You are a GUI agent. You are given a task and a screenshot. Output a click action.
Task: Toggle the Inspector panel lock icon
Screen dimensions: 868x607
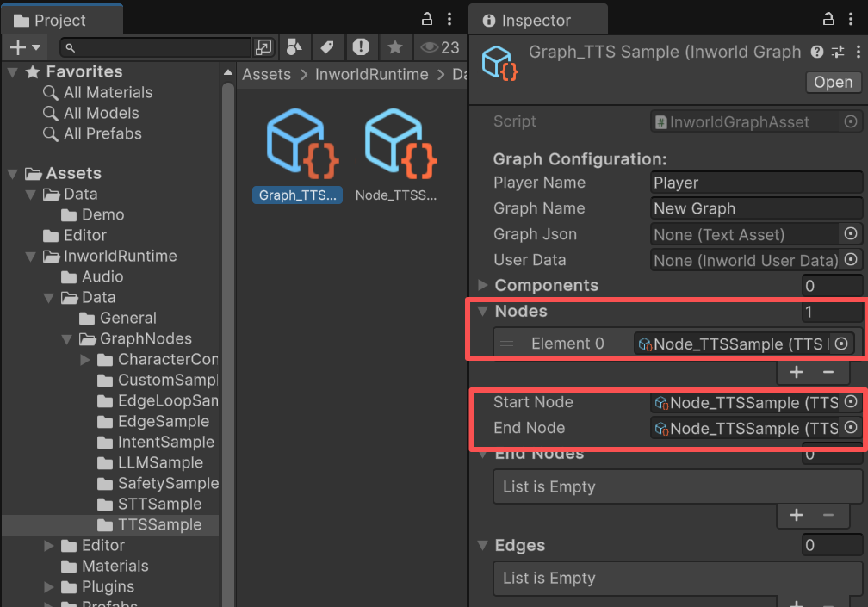pyautogui.click(x=828, y=19)
